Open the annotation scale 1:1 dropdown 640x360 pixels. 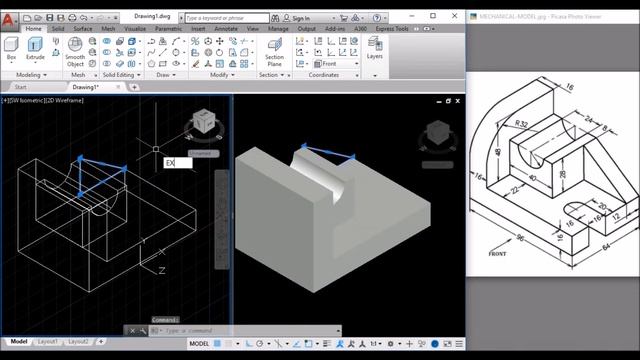pyautogui.click(x=376, y=344)
